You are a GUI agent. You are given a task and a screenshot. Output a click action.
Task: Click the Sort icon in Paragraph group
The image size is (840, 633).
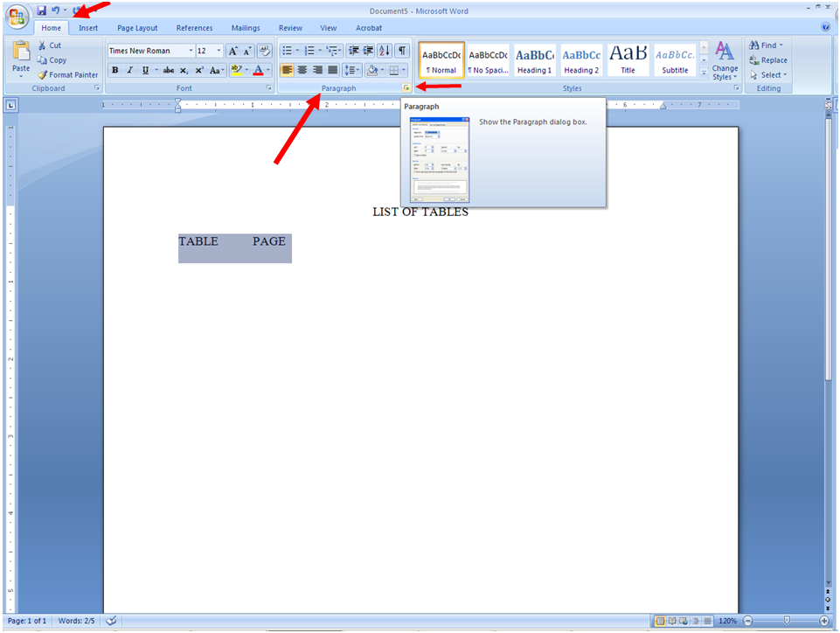point(385,50)
